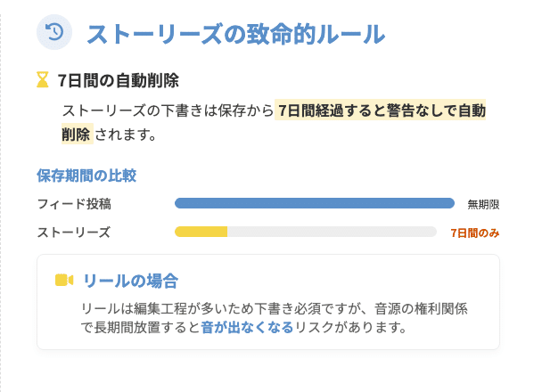
Task: Click the 7日間の自動削除 heading
Action: click(x=118, y=80)
